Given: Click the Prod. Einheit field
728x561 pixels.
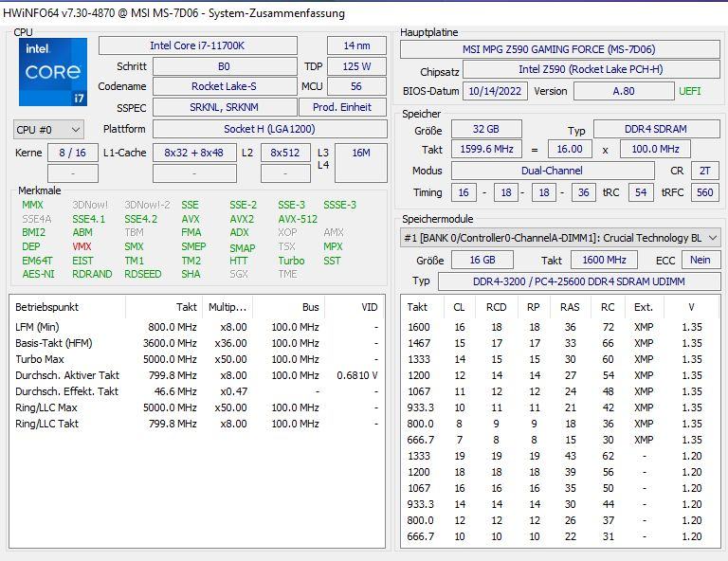Looking at the screenshot, I should (x=342, y=107).
